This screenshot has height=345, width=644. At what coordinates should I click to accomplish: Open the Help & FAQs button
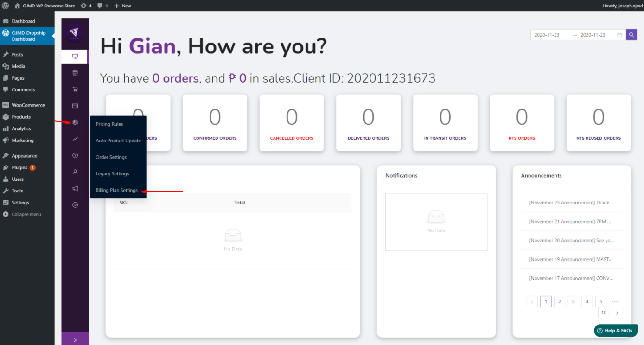pos(616,331)
